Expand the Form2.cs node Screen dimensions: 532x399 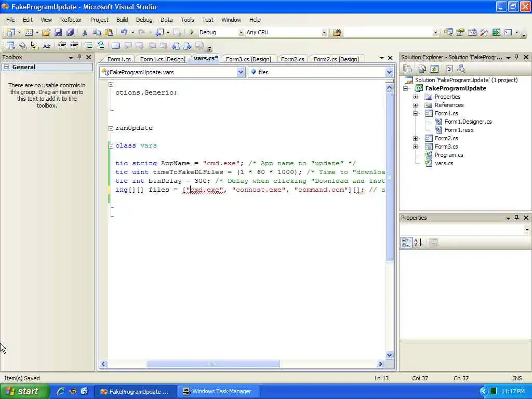click(415, 138)
